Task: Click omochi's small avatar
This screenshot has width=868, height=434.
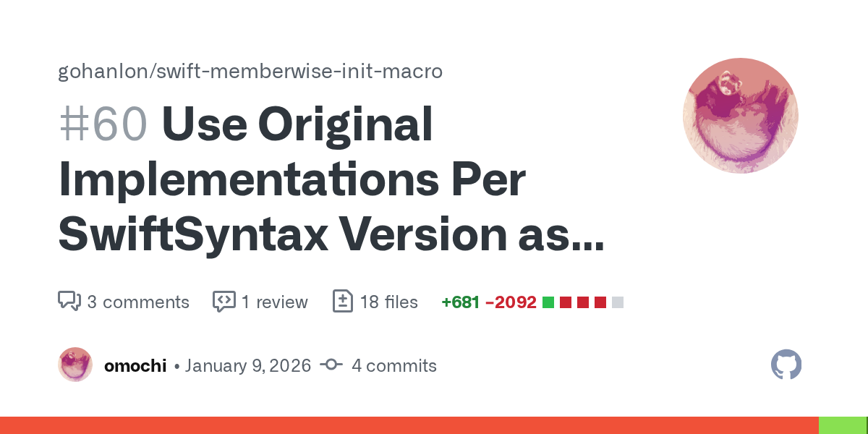Action: [75, 365]
